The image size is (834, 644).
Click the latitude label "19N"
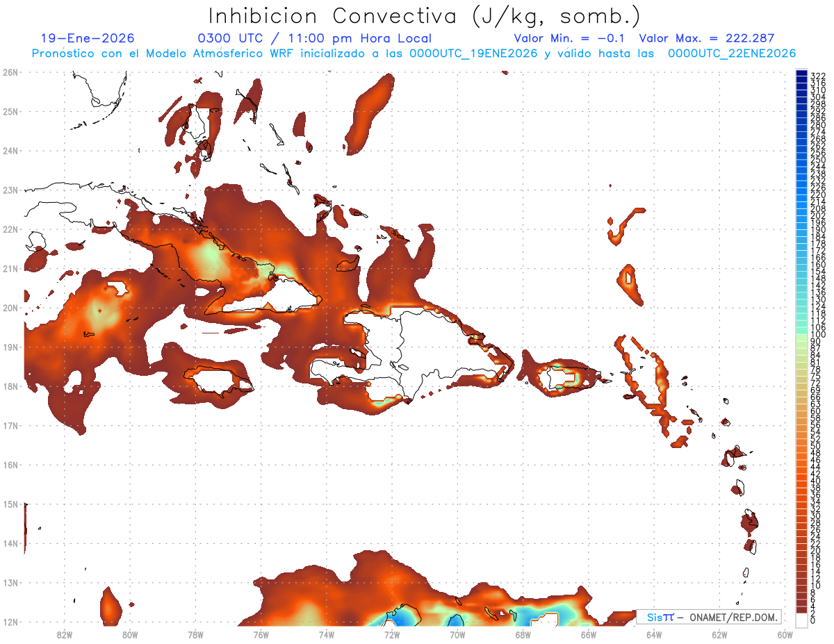(10, 347)
